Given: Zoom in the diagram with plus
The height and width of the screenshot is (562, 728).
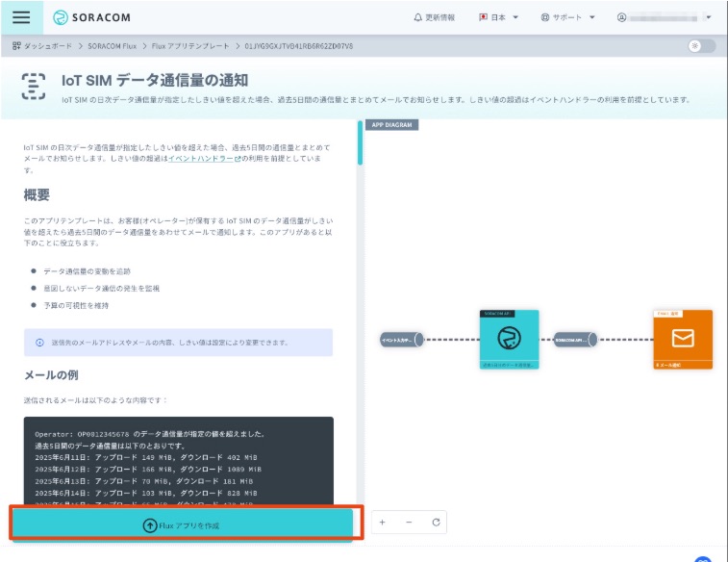Looking at the screenshot, I should click(x=382, y=523).
